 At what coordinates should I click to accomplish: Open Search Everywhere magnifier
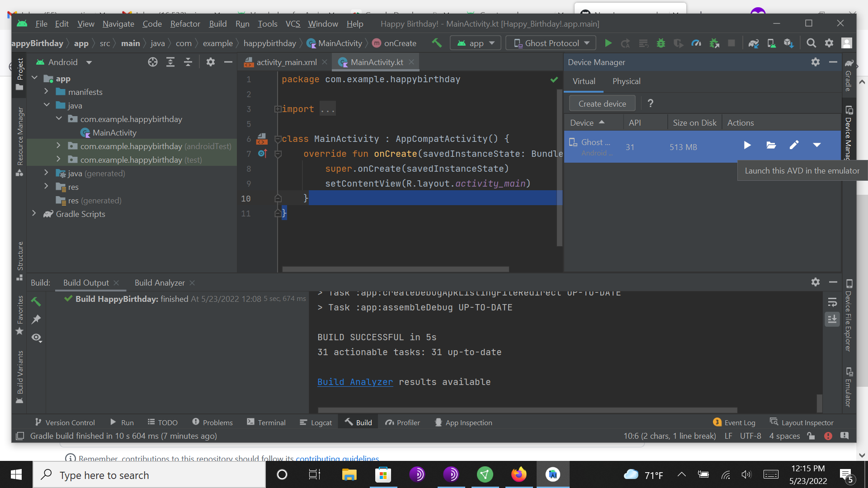coord(811,43)
